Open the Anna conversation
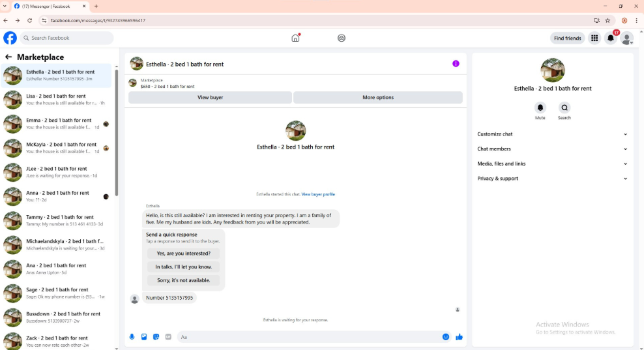 pos(56,196)
